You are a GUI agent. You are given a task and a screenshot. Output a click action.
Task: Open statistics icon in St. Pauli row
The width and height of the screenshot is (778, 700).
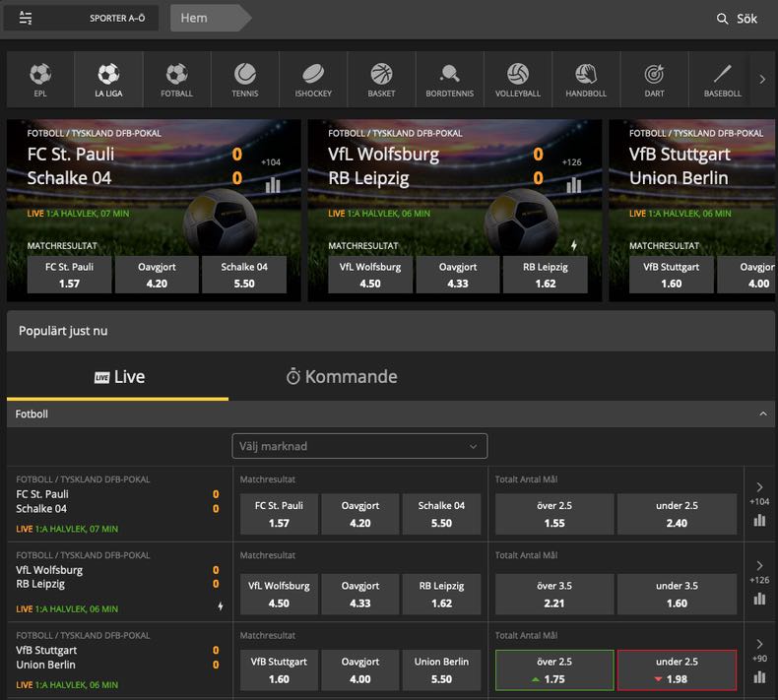pyautogui.click(x=759, y=521)
